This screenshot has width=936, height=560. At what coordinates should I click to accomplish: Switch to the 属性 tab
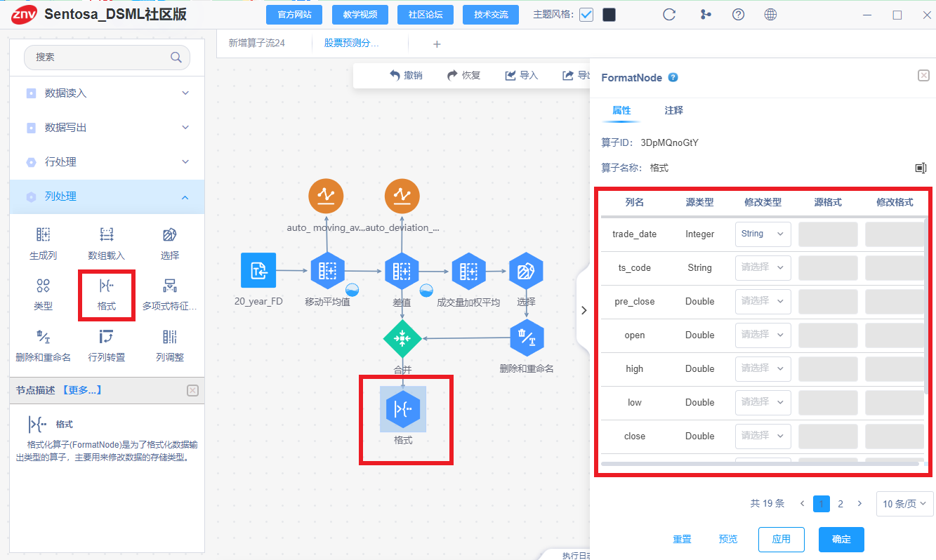click(621, 111)
